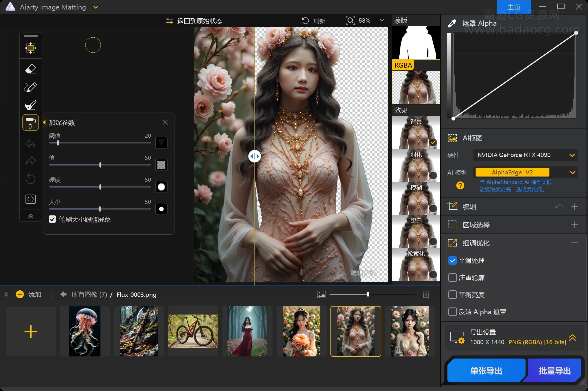588x391 pixels.
Task: Select the dotted circle selection tool
Action: click(x=31, y=199)
